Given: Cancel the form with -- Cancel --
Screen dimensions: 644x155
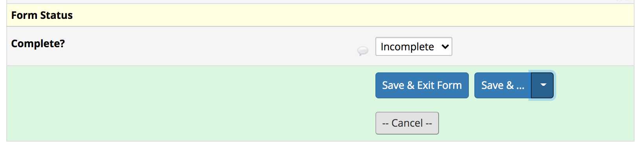Looking at the screenshot, I should (407, 123).
